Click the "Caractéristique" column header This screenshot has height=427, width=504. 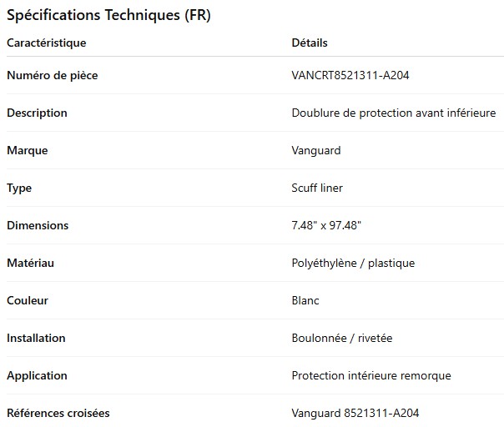coord(47,43)
